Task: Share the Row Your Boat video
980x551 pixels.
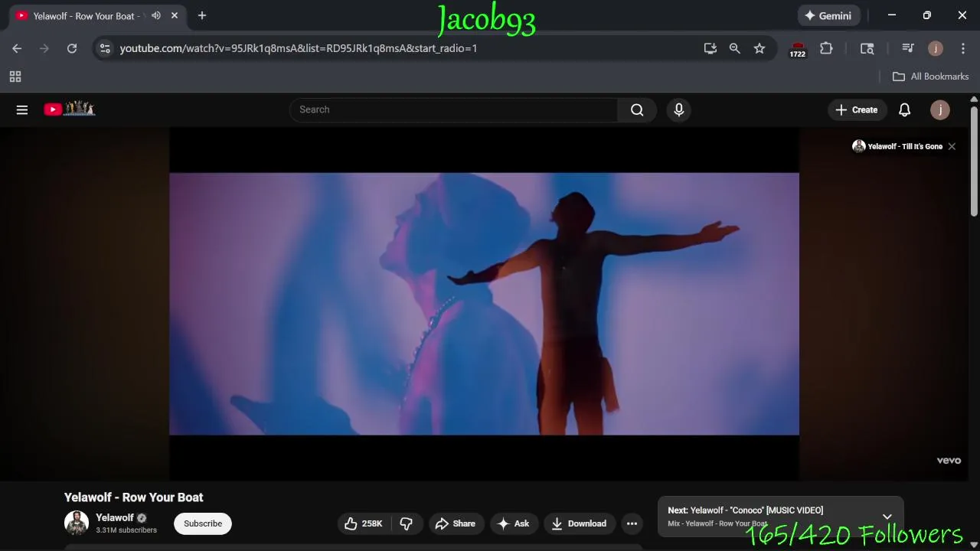Action: [x=456, y=523]
